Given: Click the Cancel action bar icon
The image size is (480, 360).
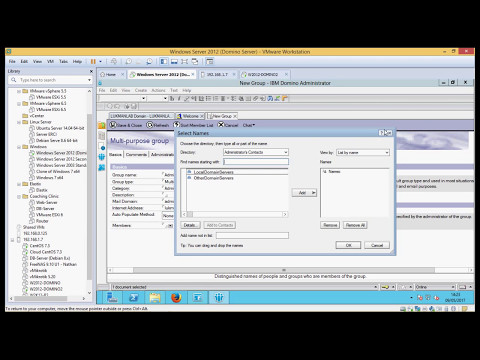Looking at the screenshot, I should click(x=221, y=125).
